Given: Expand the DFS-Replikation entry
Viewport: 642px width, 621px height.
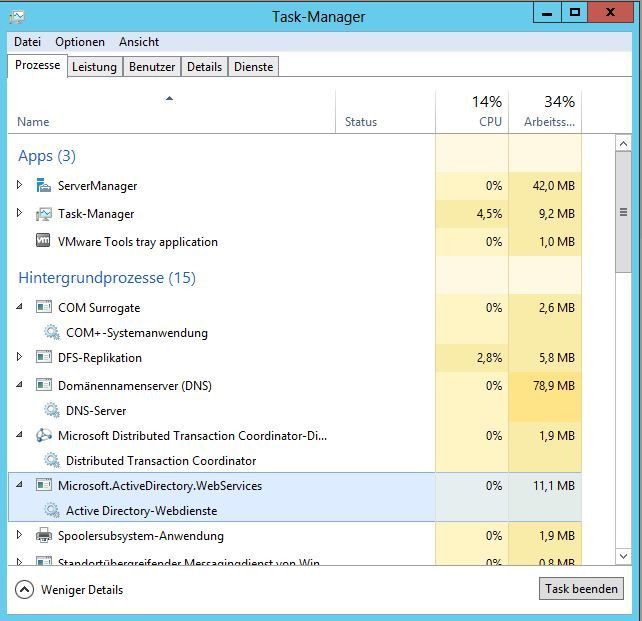Looking at the screenshot, I should (x=19, y=357).
